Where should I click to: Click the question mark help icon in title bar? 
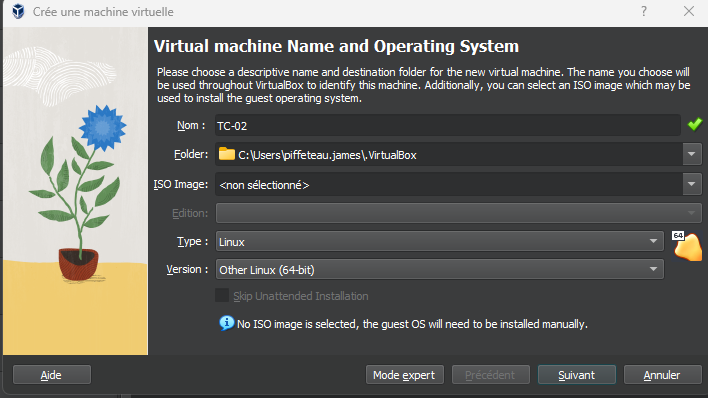click(643, 11)
